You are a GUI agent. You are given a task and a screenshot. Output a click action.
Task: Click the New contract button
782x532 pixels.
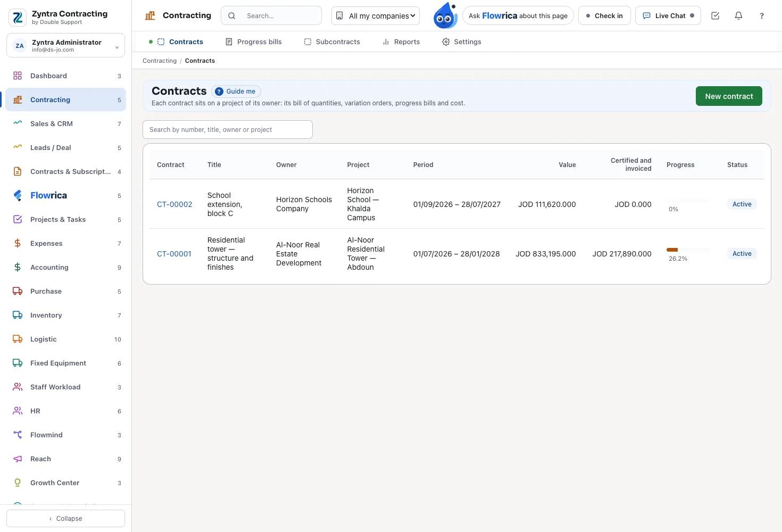coord(729,96)
